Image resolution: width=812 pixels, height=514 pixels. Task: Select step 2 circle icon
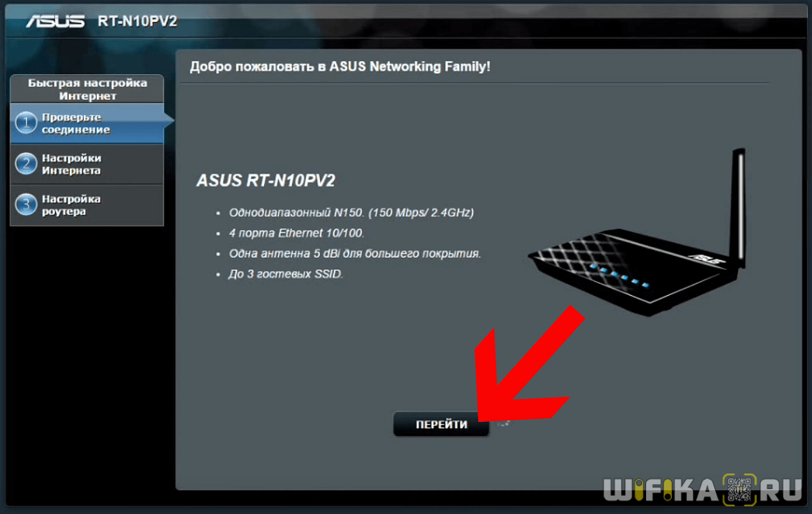coord(26,164)
